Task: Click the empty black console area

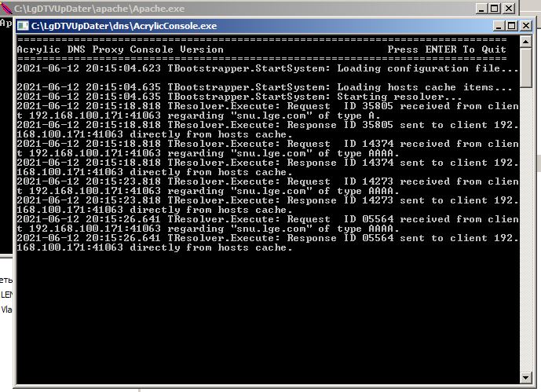Action: click(267, 322)
